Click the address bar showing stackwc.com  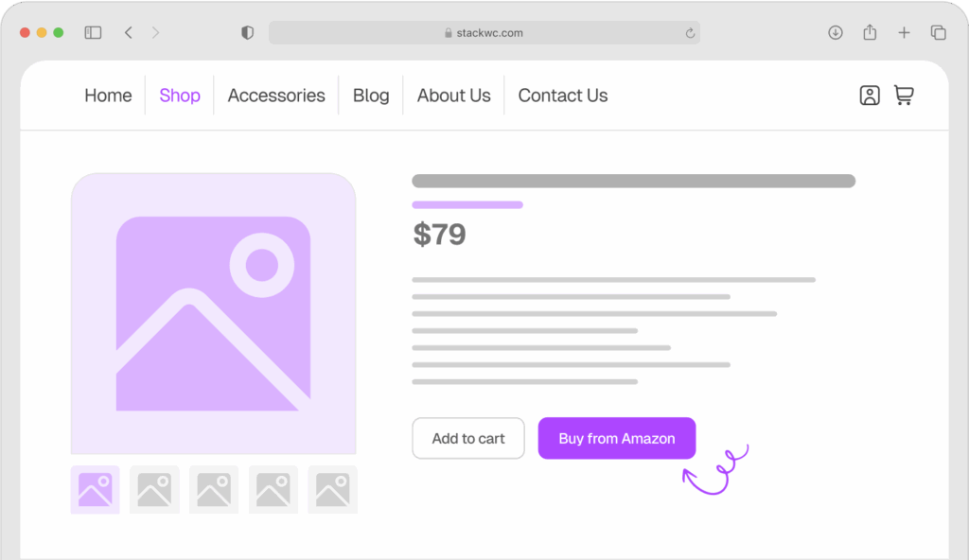484,32
